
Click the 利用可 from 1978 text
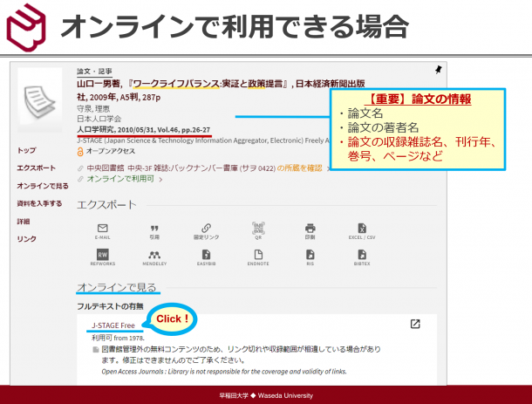[x=118, y=338]
